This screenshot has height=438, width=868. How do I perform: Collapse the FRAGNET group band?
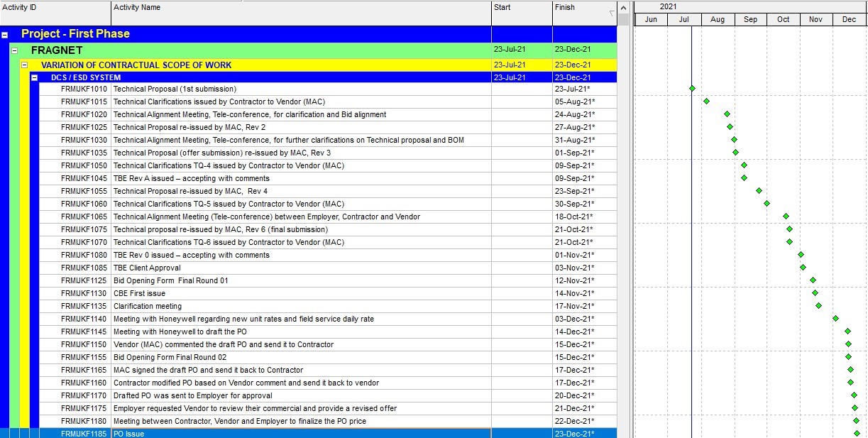14,50
